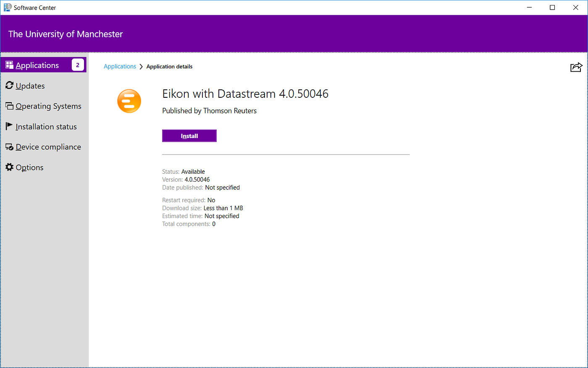Click the orange Eikon application icon
Viewport: 588px width, 368px height.
(x=129, y=101)
